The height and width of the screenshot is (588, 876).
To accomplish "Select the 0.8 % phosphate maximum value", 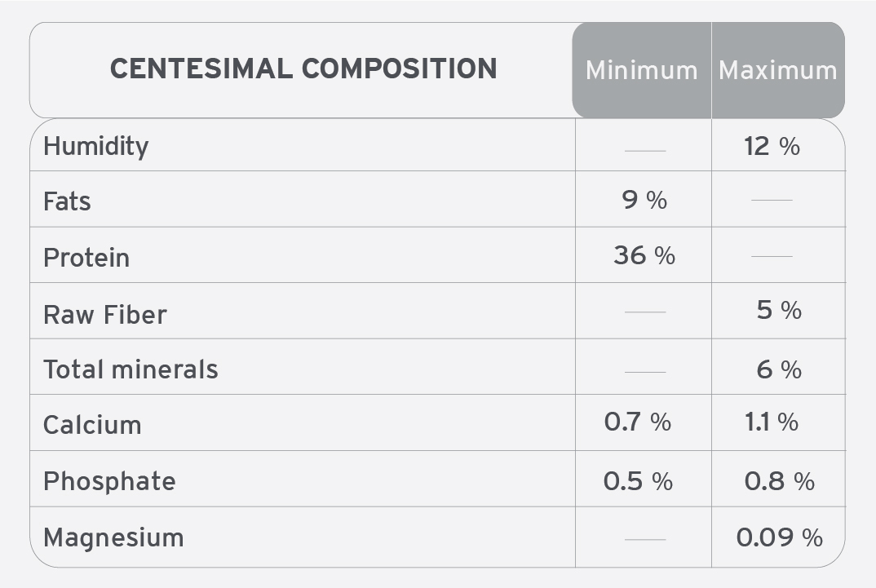I will click(780, 481).
